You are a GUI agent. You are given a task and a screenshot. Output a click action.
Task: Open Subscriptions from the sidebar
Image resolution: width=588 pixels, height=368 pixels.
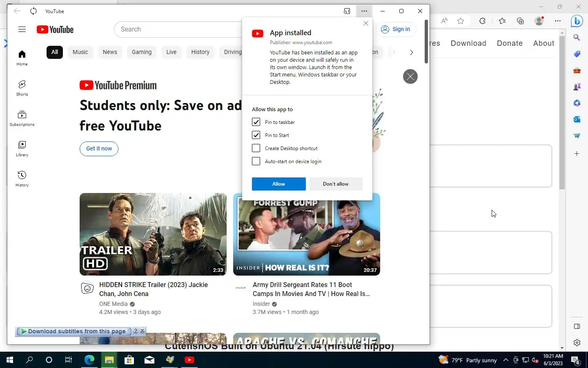[x=22, y=118]
